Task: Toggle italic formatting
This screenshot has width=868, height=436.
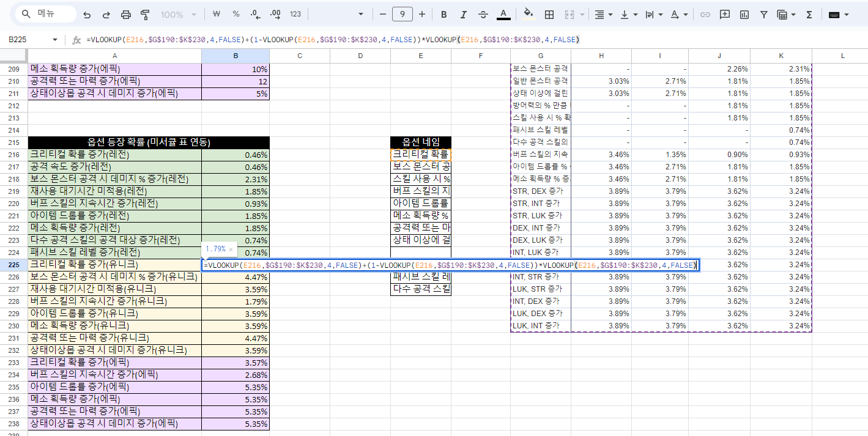Action: (464, 14)
